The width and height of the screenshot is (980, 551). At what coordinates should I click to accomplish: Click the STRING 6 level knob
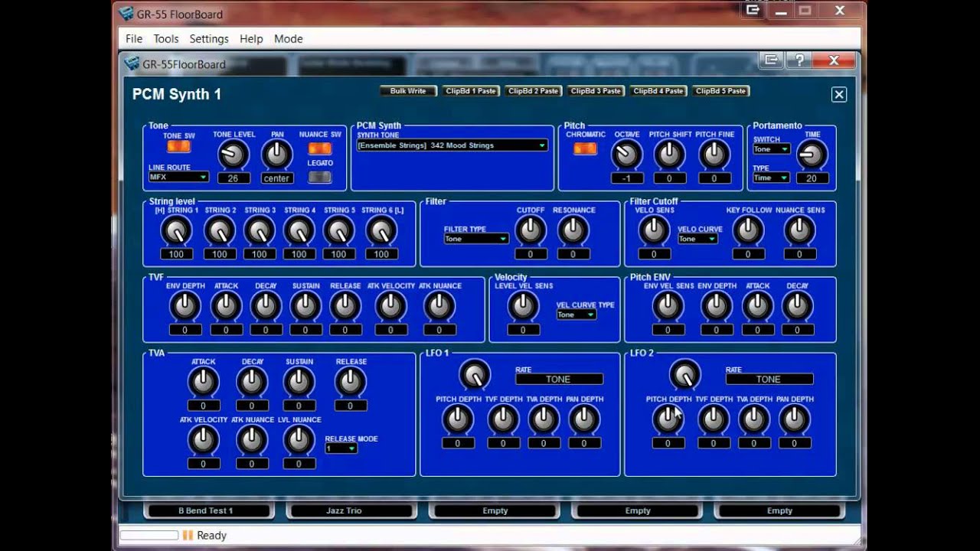point(381,230)
